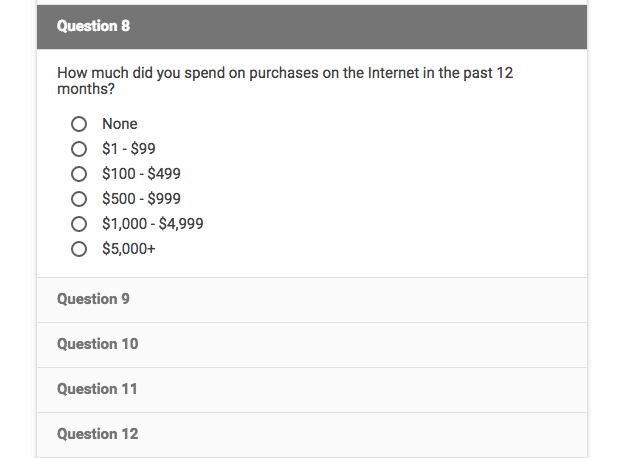
Task: Click the internet purchases question text
Action: tap(285, 81)
